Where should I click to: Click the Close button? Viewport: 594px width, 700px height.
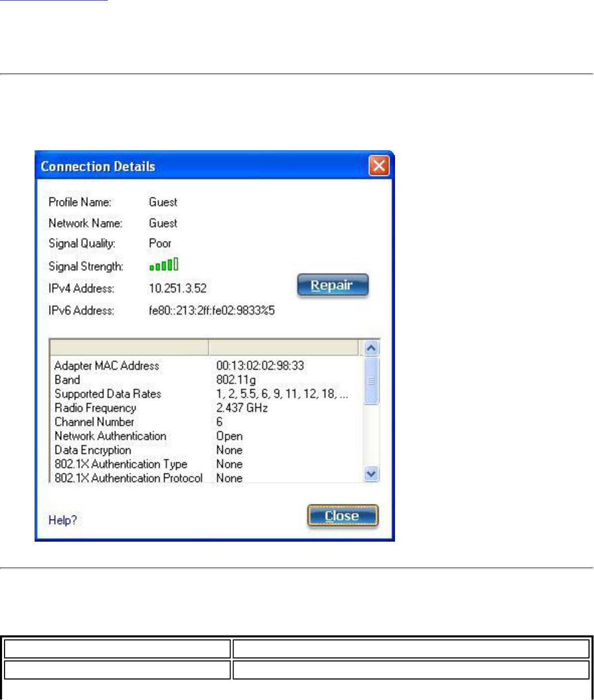coord(342,516)
